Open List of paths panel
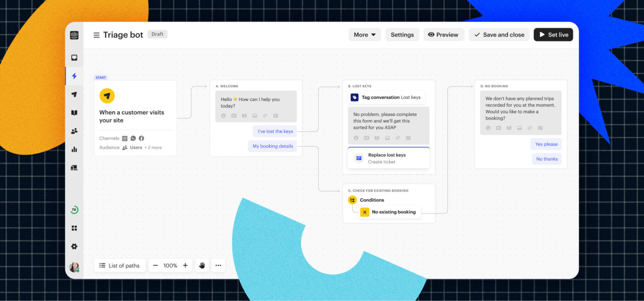The image size is (644, 301). pos(120,266)
